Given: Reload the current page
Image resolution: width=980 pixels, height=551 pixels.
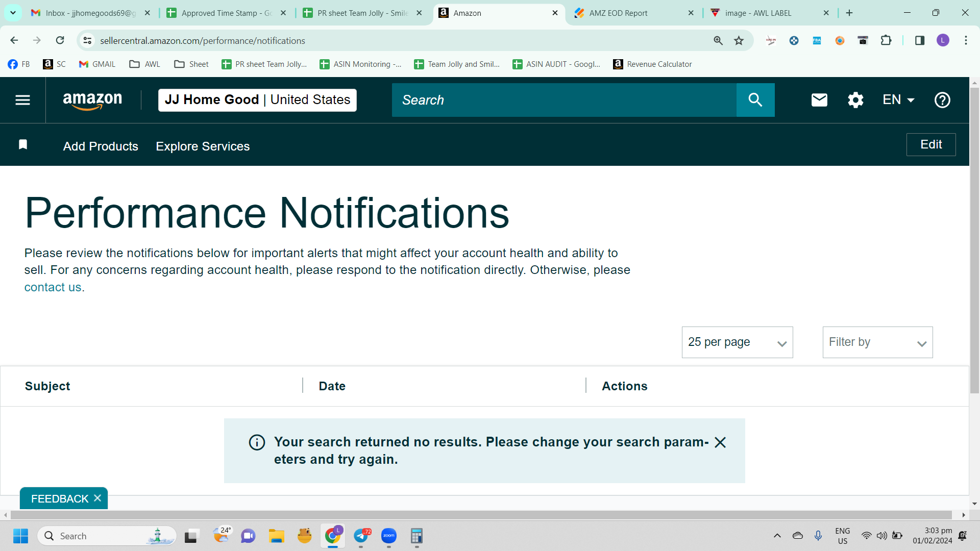Looking at the screenshot, I should 60,40.
